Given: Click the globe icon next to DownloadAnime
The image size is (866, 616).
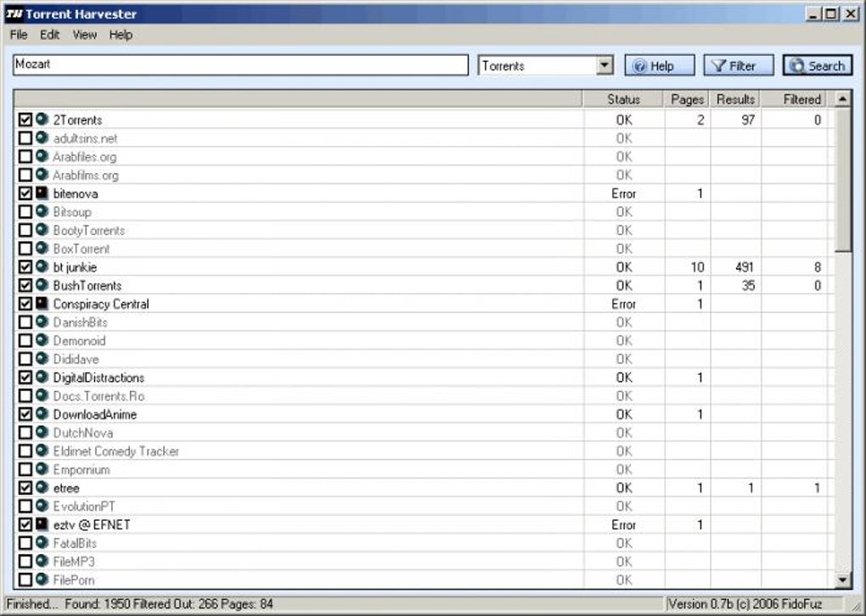Looking at the screenshot, I should tap(42, 414).
